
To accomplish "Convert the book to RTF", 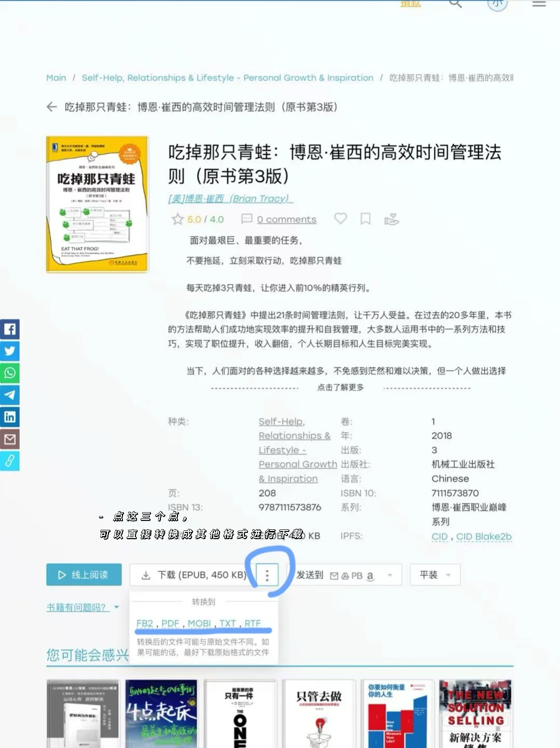I will coord(253,623).
